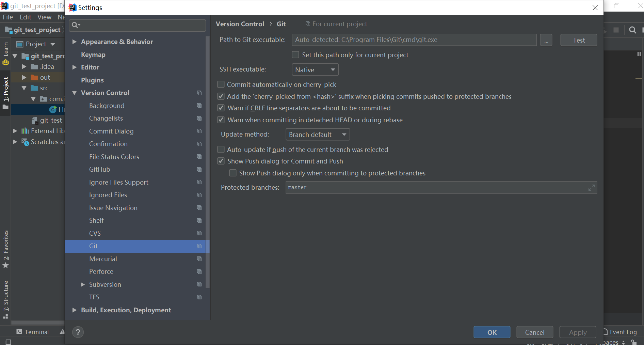
Task: Enable Commit automatically on cherry-pick
Action: [221, 84]
